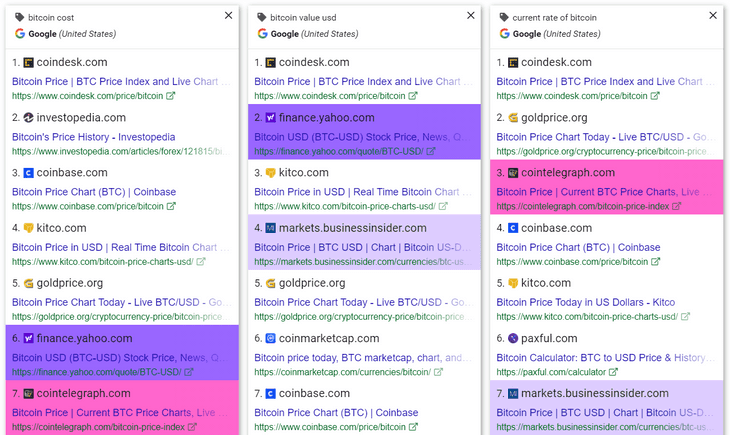Open 'Bitcoin USD (BTC-USD) Stock Price' in 'bitcoin value usd' panel
Screen dimensions: 730x435
point(363,137)
